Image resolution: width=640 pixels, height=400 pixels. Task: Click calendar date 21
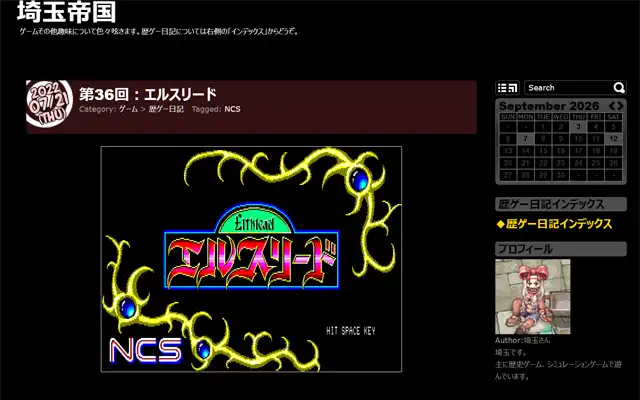525,163
